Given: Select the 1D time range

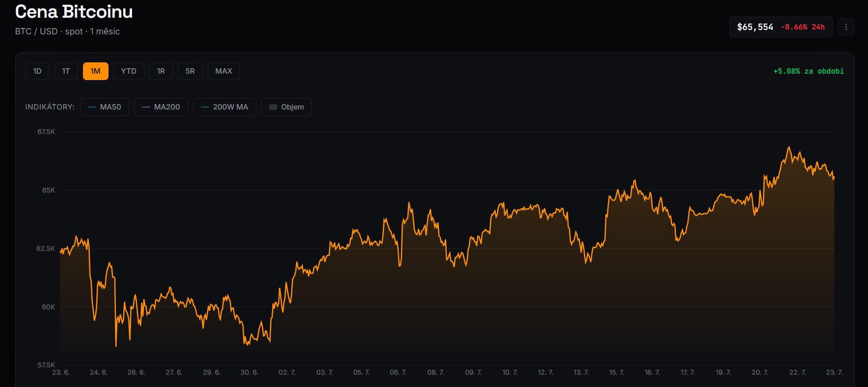Looking at the screenshot, I should (37, 71).
